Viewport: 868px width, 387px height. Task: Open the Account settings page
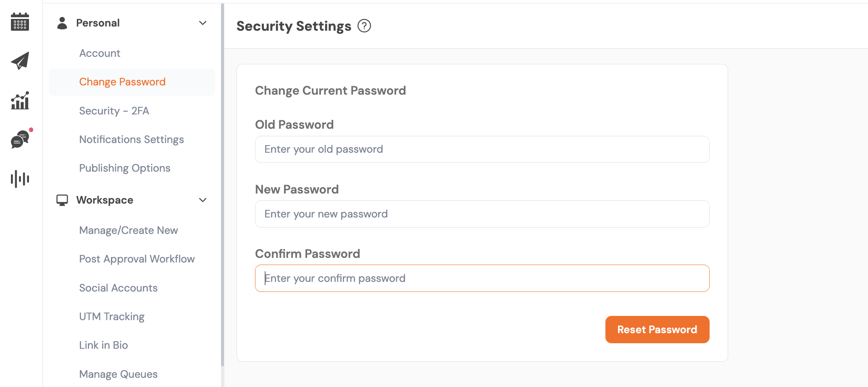pyautogui.click(x=100, y=53)
